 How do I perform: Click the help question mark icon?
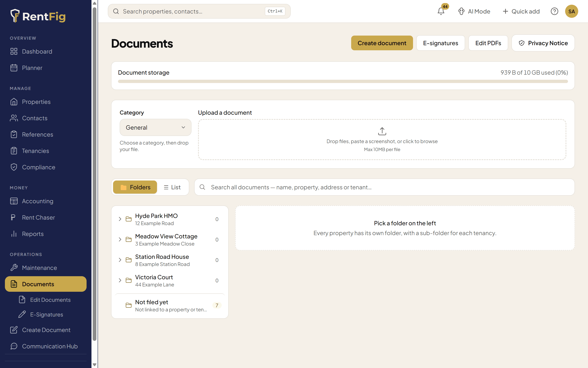click(554, 11)
